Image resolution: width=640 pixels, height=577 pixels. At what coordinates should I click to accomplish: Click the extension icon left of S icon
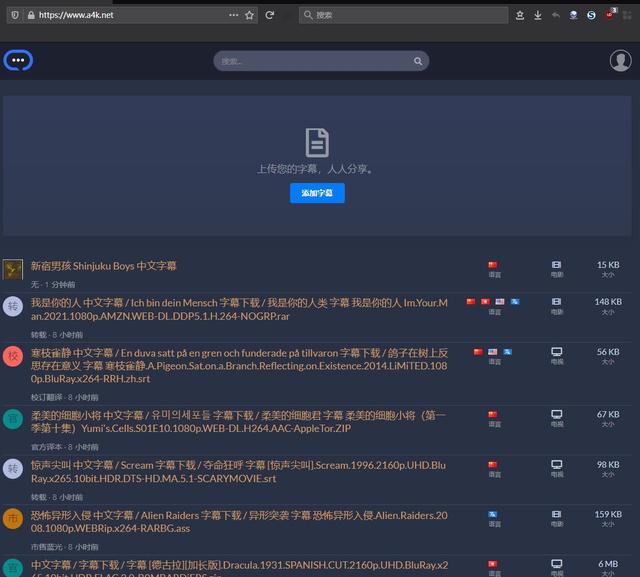(x=573, y=16)
